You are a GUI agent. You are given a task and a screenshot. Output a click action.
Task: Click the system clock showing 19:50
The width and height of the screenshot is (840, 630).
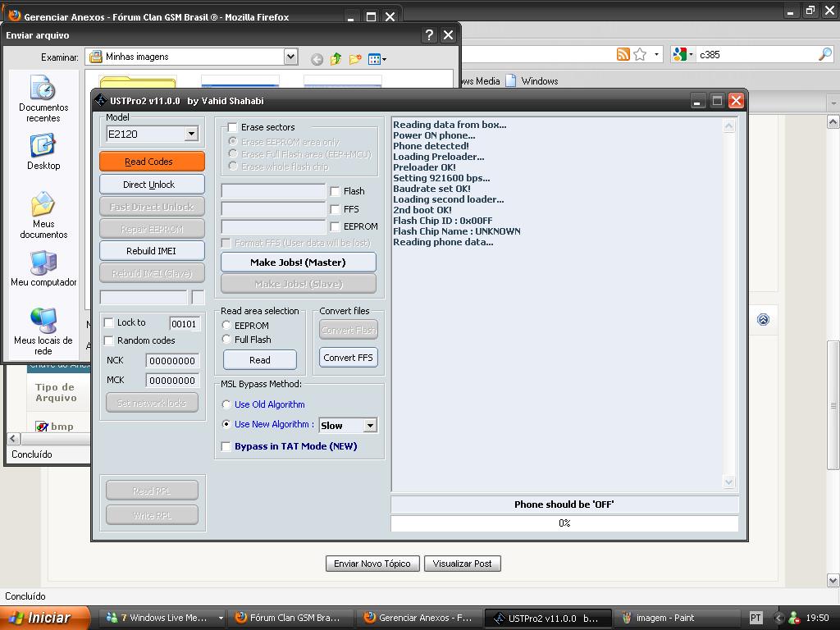click(818, 618)
